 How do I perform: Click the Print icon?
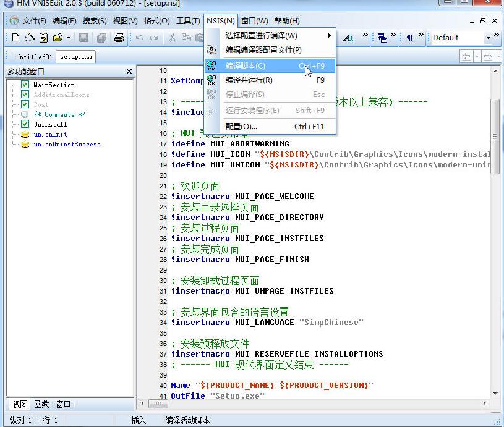click(x=119, y=38)
